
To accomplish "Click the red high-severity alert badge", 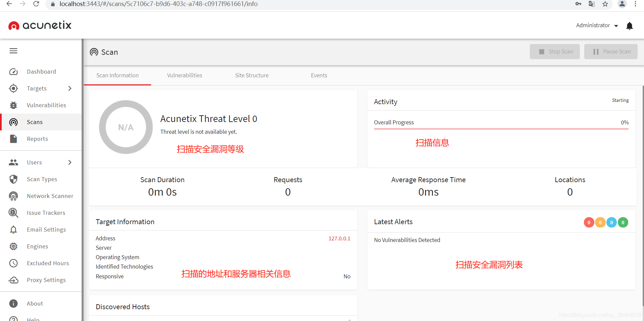I will pos(589,222).
